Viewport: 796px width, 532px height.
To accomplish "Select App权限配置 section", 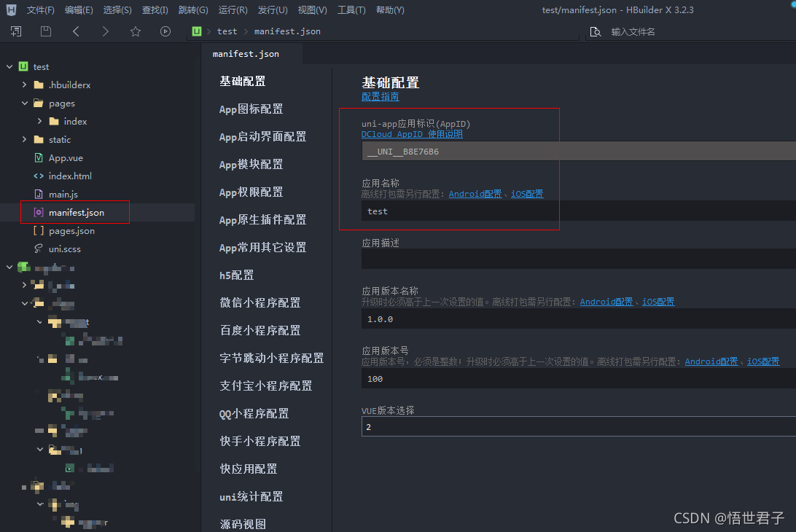I will [x=251, y=192].
